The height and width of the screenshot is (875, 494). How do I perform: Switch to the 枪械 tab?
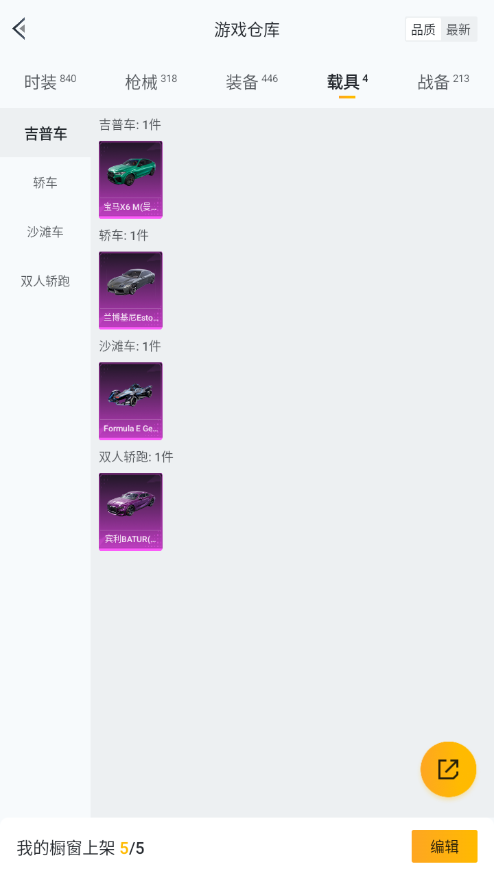point(151,82)
